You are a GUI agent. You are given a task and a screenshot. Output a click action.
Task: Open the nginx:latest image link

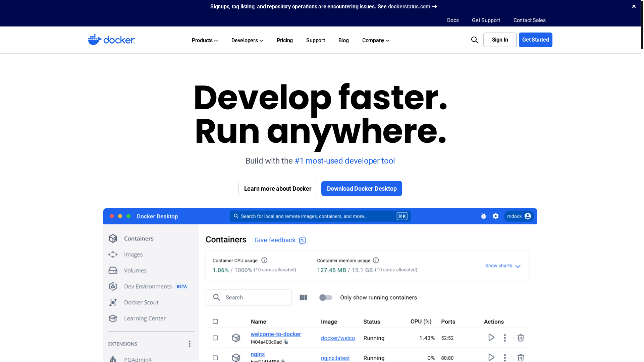tap(335, 358)
